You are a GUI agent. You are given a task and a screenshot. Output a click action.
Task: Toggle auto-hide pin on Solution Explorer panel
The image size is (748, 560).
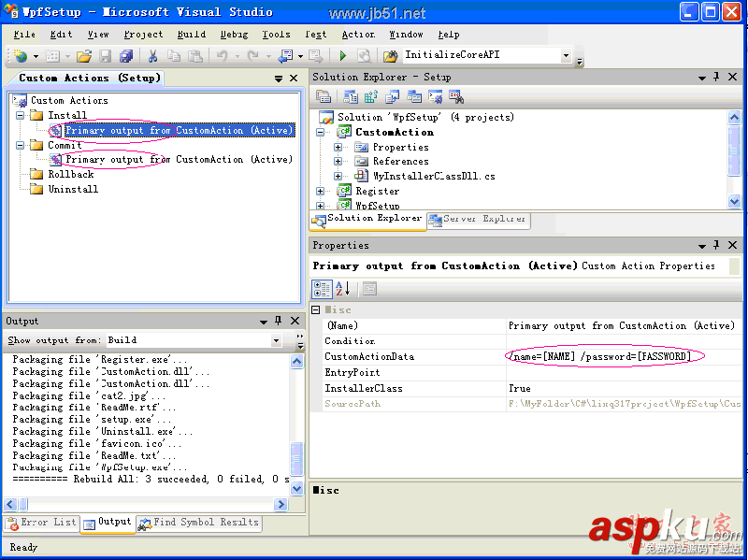tap(716, 77)
